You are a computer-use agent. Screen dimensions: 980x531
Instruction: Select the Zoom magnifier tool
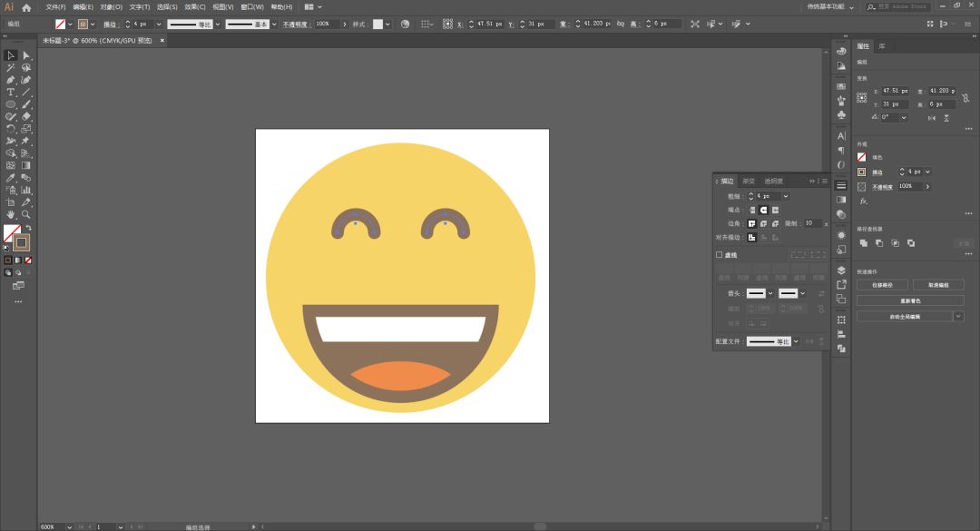coord(26,214)
